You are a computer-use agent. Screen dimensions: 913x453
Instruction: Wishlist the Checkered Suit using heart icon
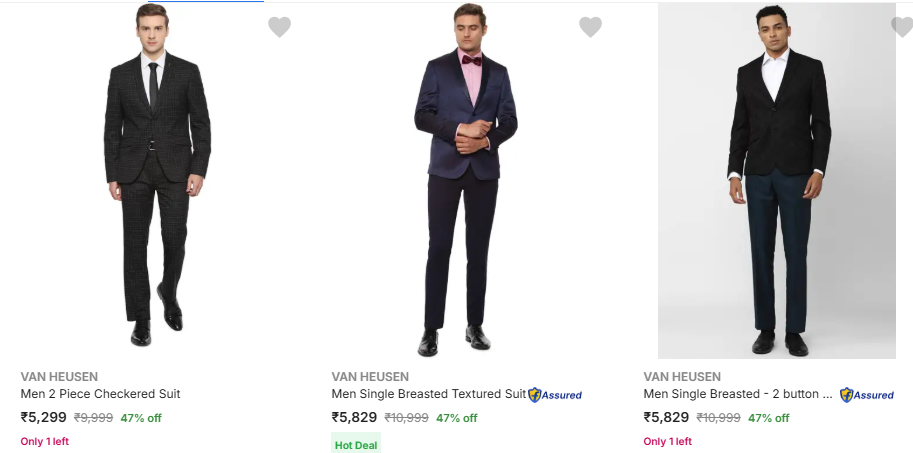tap(279, 27)
